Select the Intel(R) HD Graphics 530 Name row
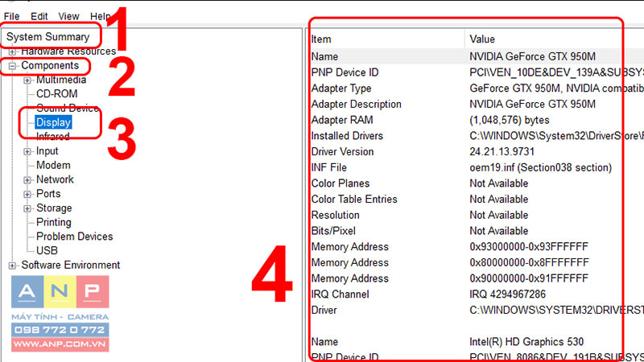Viewport: 644px width, 362px height. (477, 342)
